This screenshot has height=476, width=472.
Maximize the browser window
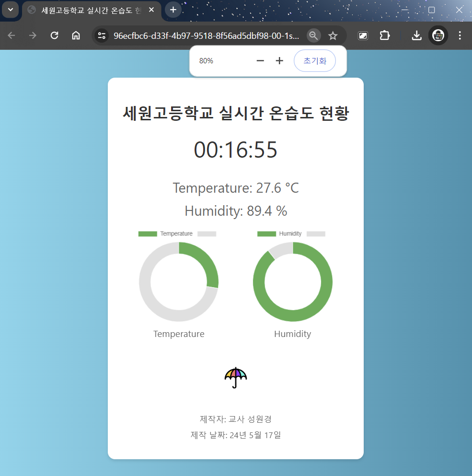pyautogui.click(x=431, y=10)
